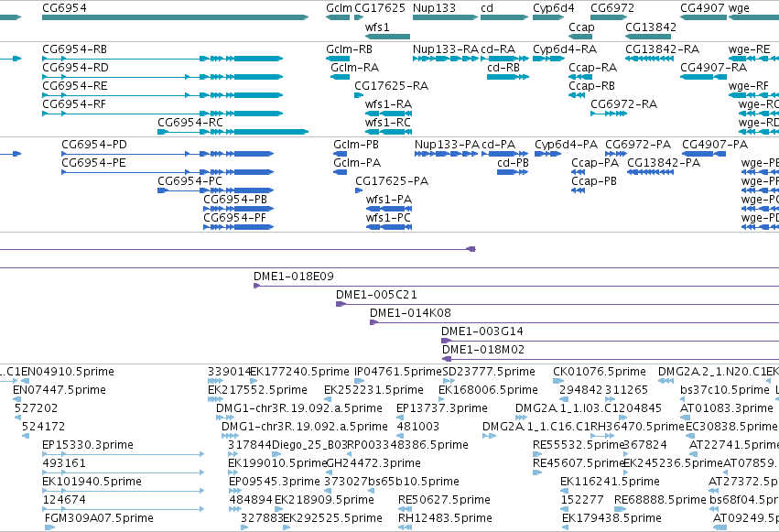779x532 pixels.
Task: Click transcript CG6972-RA
Action: coord(623,104)
